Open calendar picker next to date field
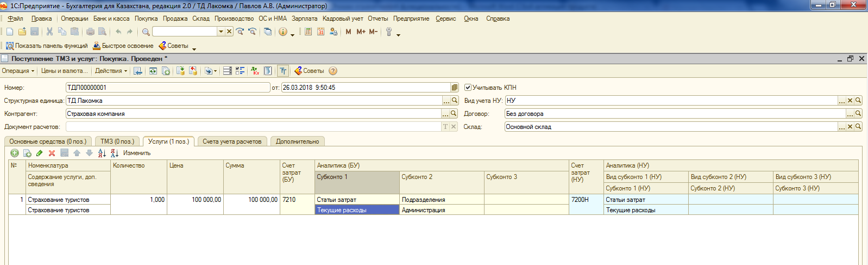The image size is (868, 265). pyautogui.click(x=455, y=87)
